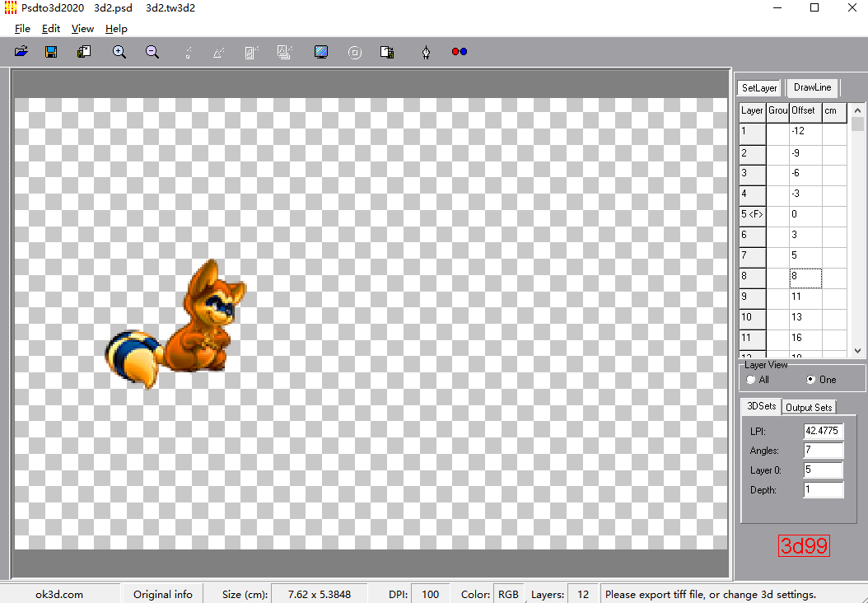868x603 pixels.
Task: Click the pen nib toolbar icon
Action: pos(426,53)
